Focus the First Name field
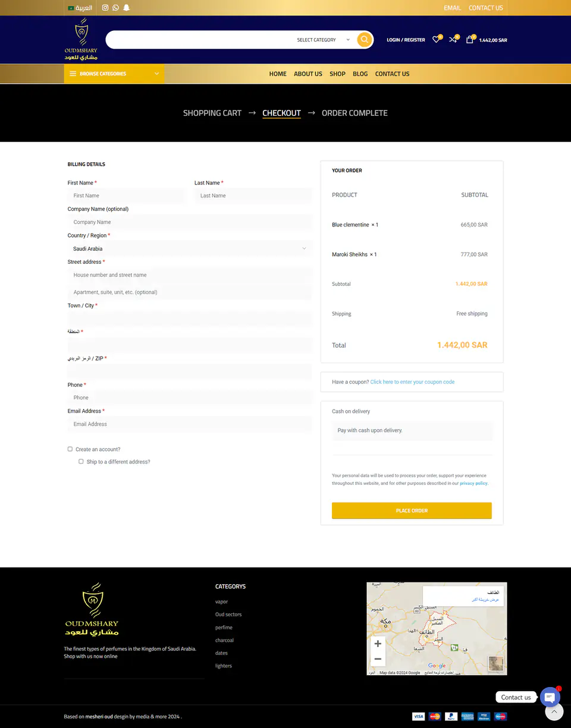The width and height of the screenshot is (571, 728). pos(126,196)
